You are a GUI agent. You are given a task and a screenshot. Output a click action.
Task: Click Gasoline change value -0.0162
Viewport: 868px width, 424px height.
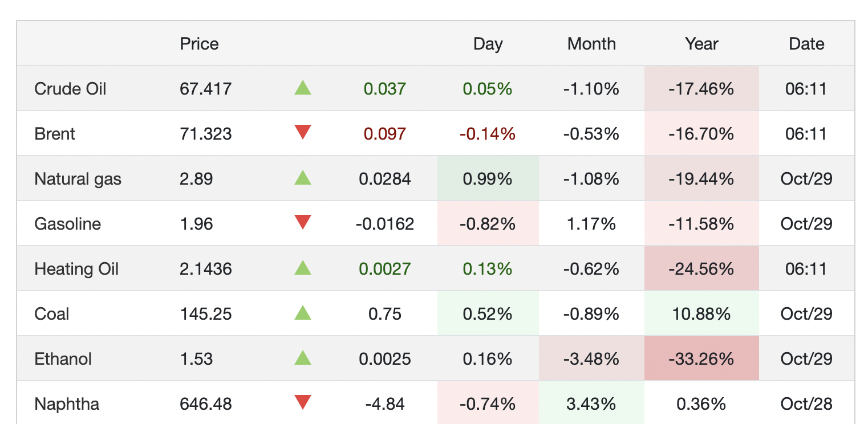(x=385, y=224)
